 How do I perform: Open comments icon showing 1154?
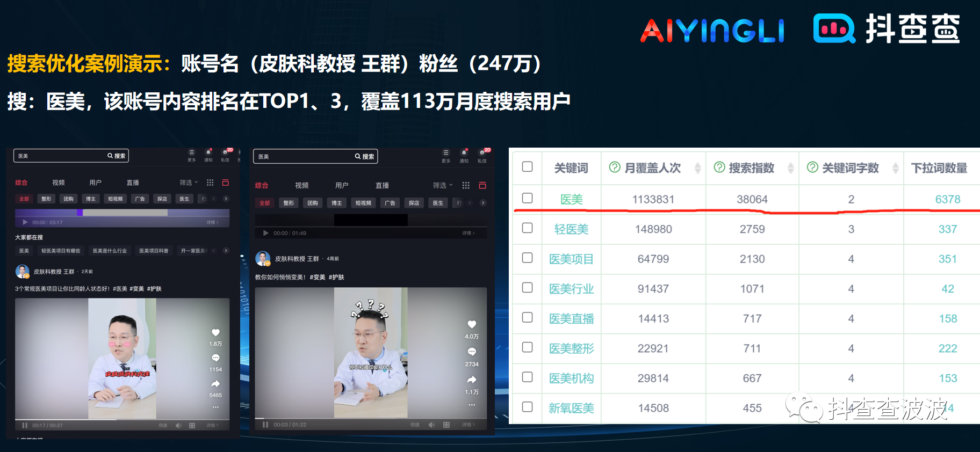(x=215, y=358)
